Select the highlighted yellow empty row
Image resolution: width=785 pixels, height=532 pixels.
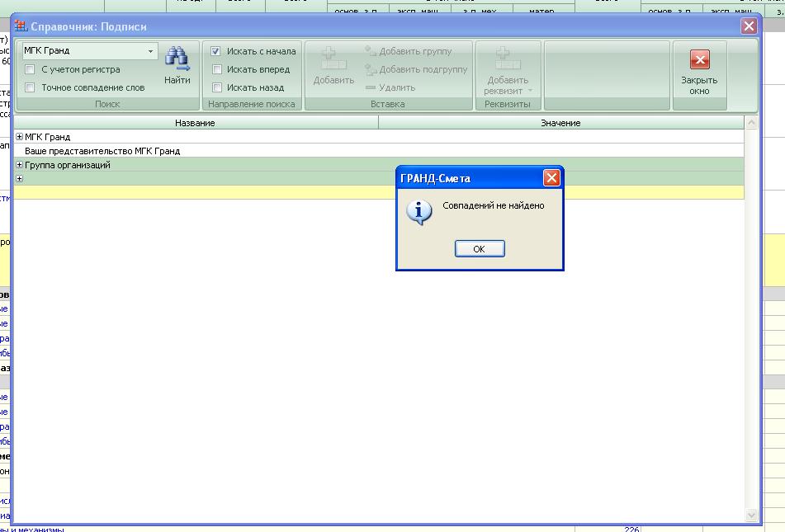379,192
